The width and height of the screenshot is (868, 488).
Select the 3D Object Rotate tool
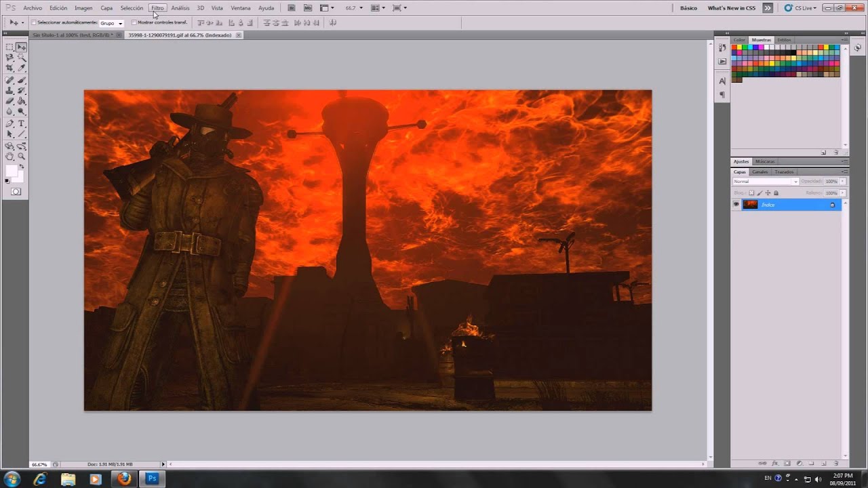coord(10,146)
